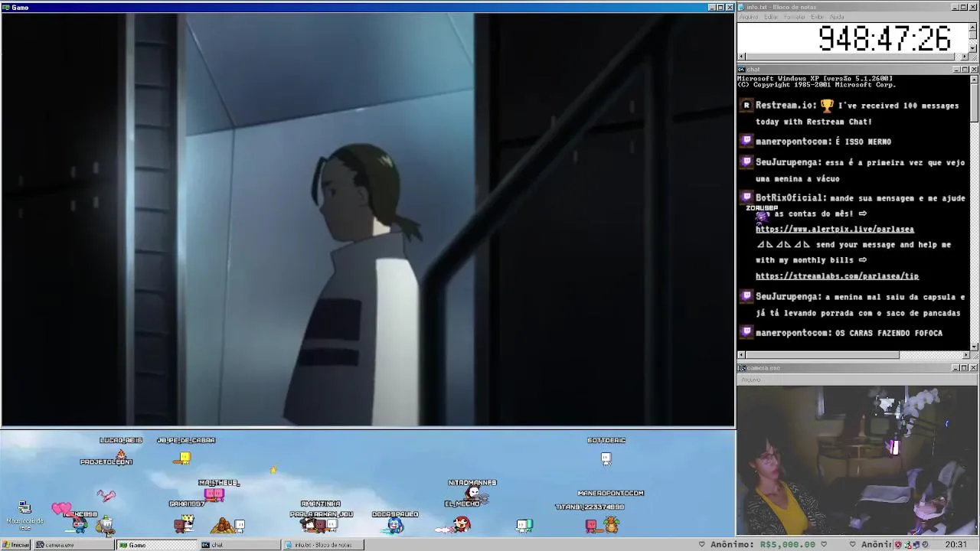Switch to chat taskbar button

point(240,545)
